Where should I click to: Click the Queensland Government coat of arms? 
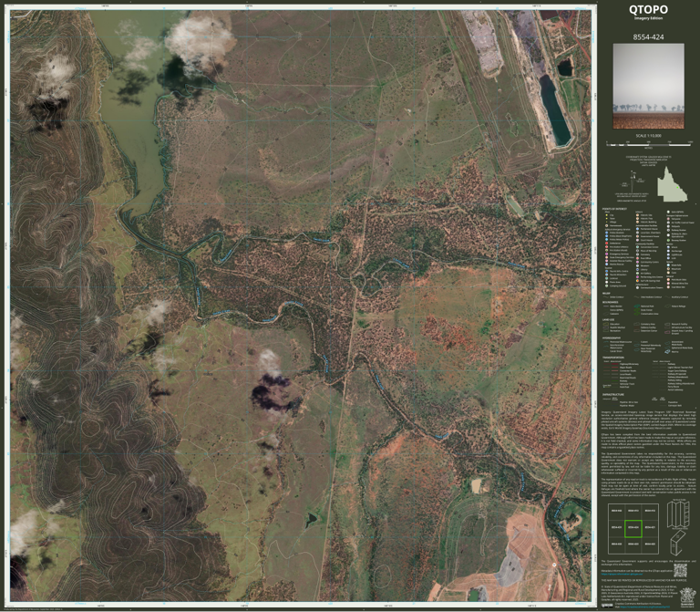[687, 597]
